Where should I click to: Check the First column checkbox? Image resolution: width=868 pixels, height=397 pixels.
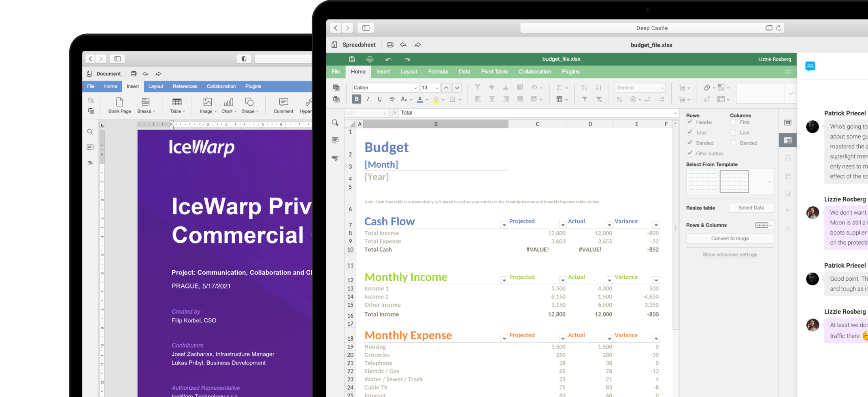click(733, 122)
